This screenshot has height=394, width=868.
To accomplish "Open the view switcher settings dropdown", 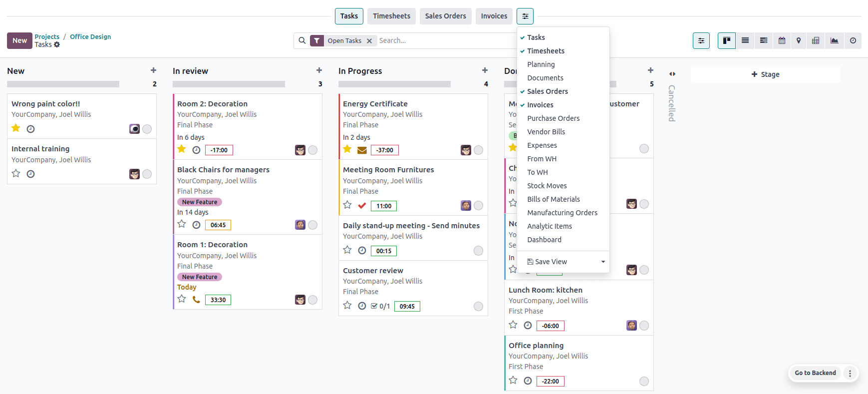I will point(701,40).
